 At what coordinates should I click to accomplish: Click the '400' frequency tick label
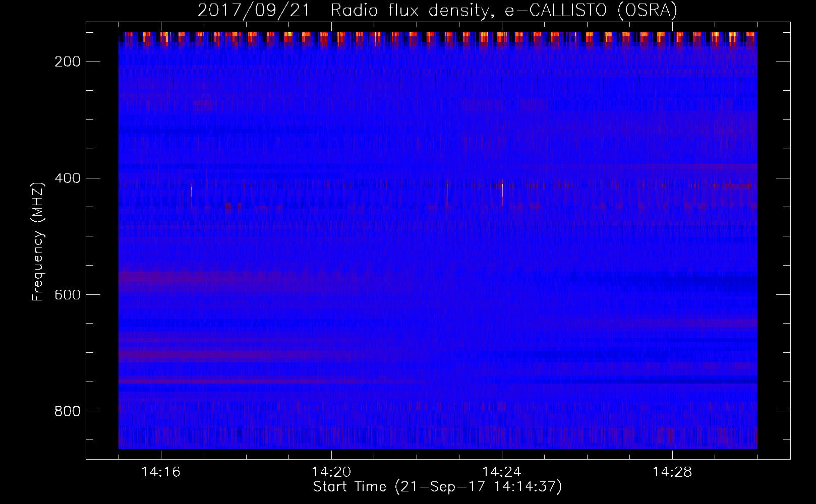click(x=67, y=178)
